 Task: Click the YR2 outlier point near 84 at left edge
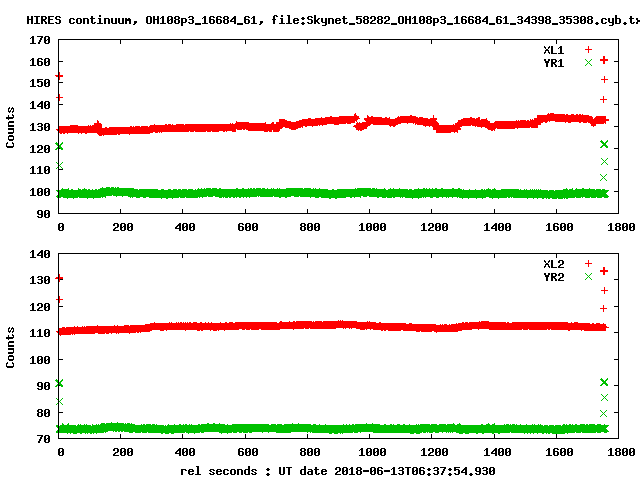[x=59, y=402]
